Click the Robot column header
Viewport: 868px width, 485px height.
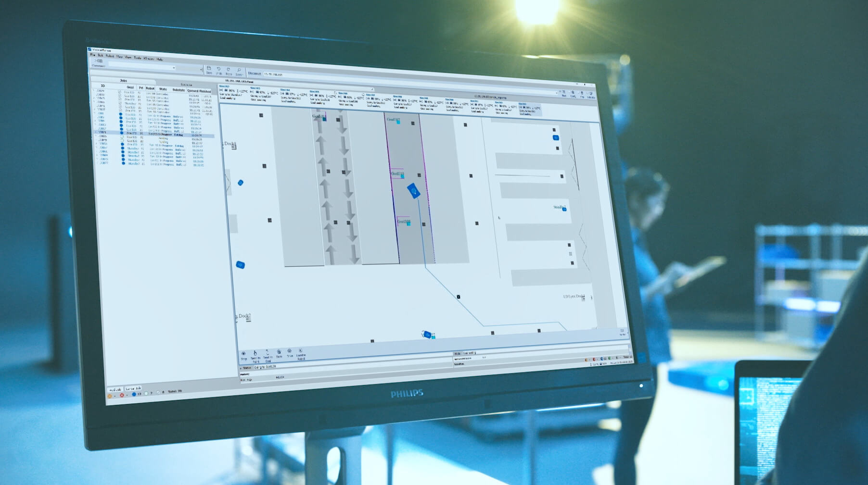[150, 88]
